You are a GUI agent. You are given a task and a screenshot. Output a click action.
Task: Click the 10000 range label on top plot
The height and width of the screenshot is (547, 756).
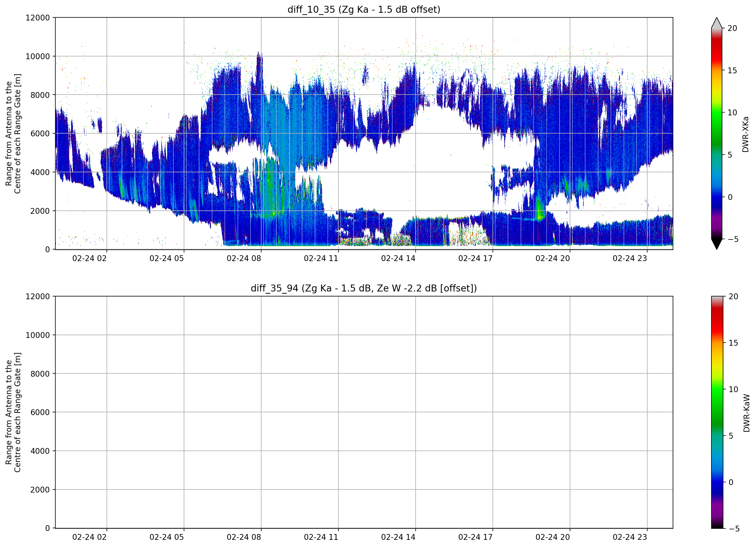pos(38,56)
